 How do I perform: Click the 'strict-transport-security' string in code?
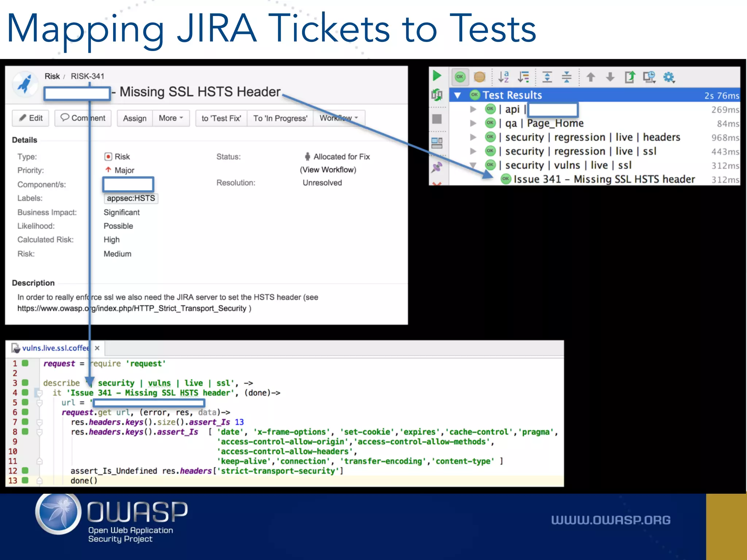(278, 471)
